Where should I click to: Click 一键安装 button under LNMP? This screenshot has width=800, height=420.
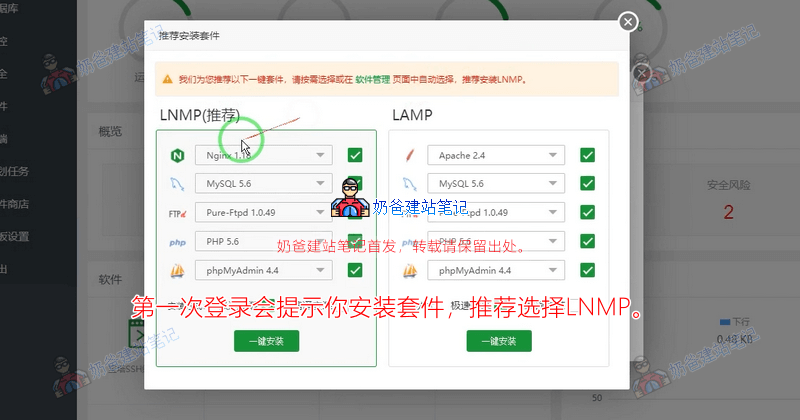pyautogui.click(x=266, y=341)
